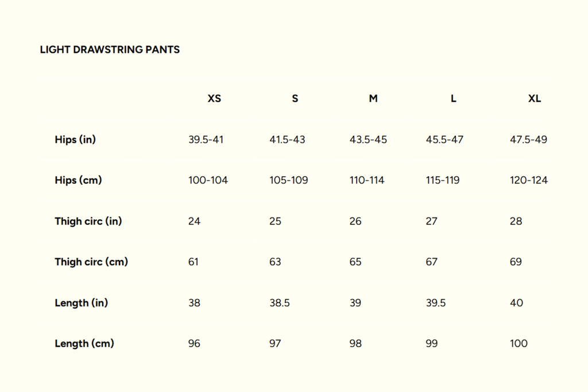Click the Length (in) row label

click(81, 302)
